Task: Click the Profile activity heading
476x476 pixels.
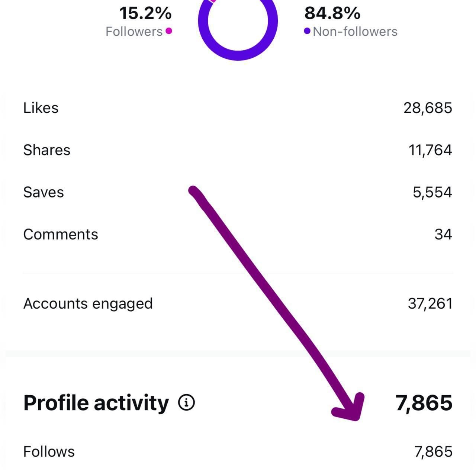Action: point(96,403)
